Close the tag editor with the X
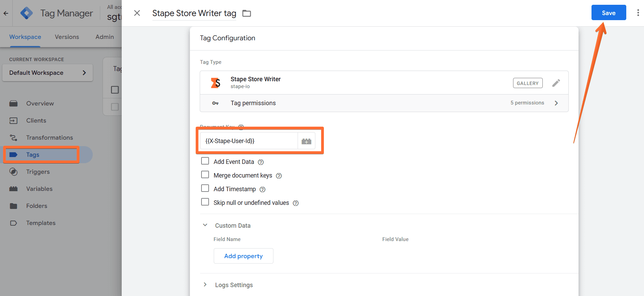 [137, 13]
